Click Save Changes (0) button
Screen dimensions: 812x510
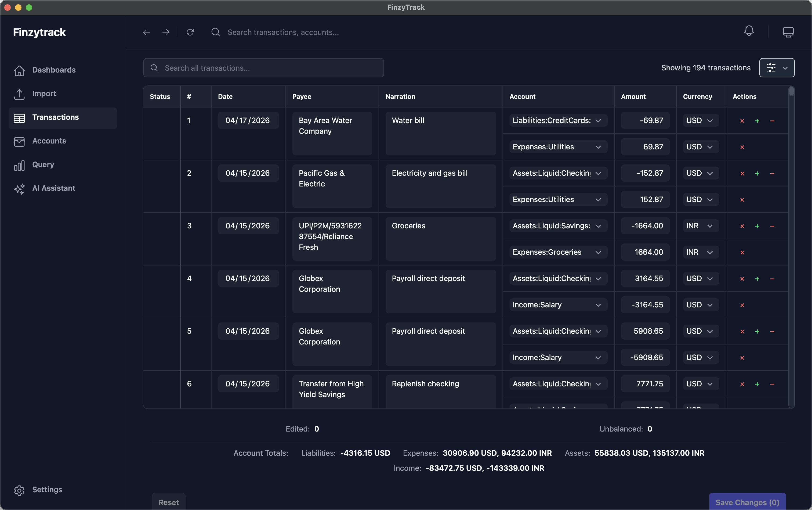tap(747, 502)
